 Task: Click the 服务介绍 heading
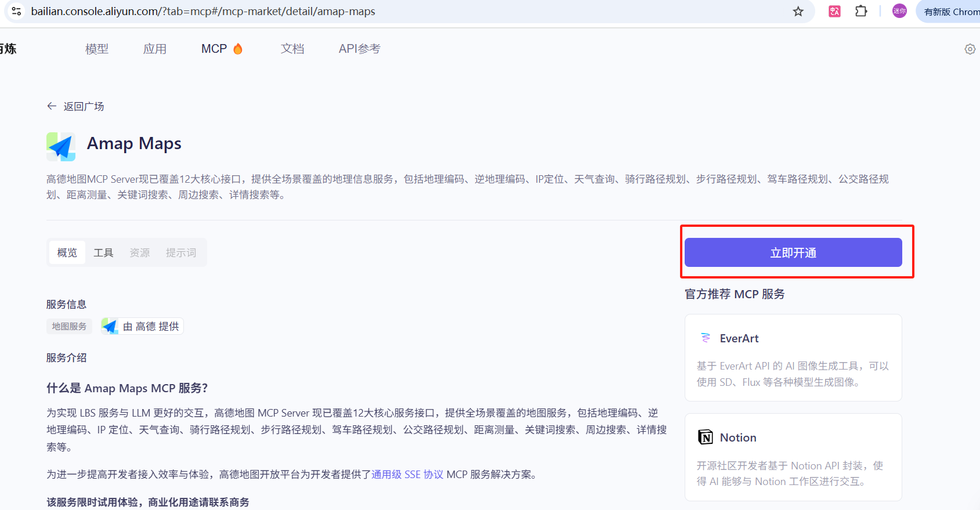point(66,357)
